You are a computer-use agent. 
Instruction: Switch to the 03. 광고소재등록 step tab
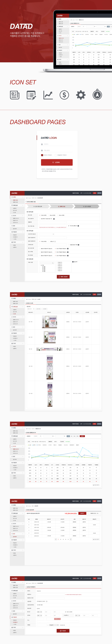(x=87, y=207)
